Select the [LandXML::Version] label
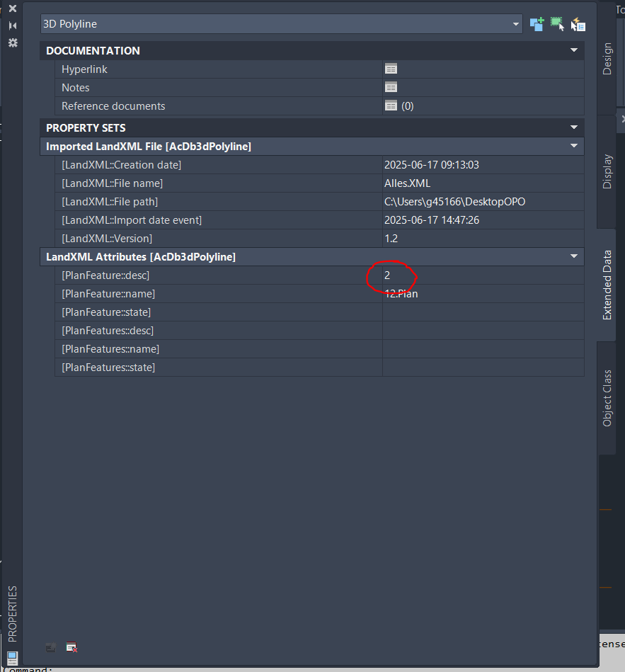 [x=107, y=239]
